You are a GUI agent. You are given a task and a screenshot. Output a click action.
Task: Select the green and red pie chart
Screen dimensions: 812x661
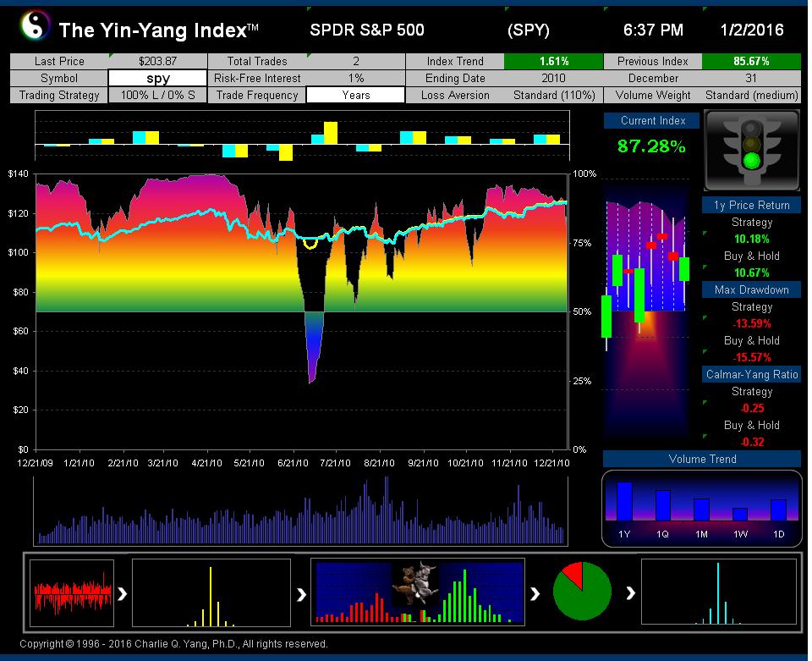(x=583, y=591)
